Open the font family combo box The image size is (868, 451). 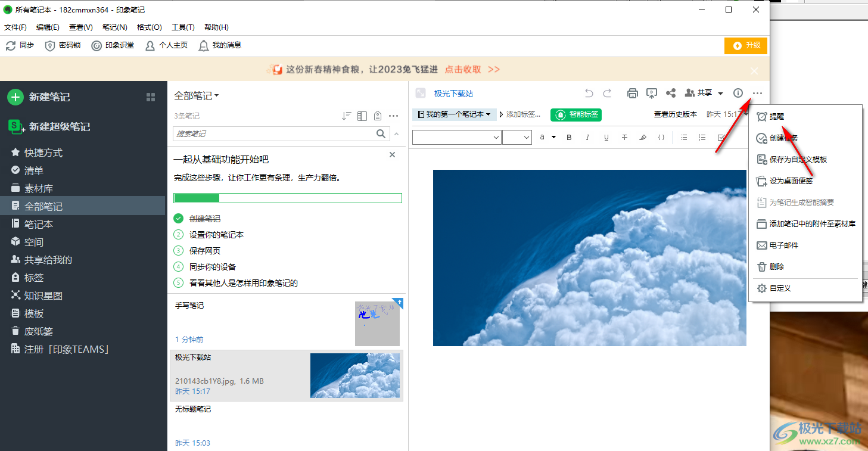pyautogui.click(x=457, y=138)
